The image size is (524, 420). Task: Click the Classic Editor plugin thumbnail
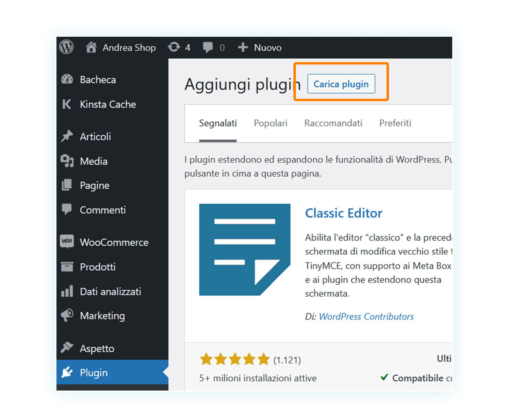click(x=245, y=250)
